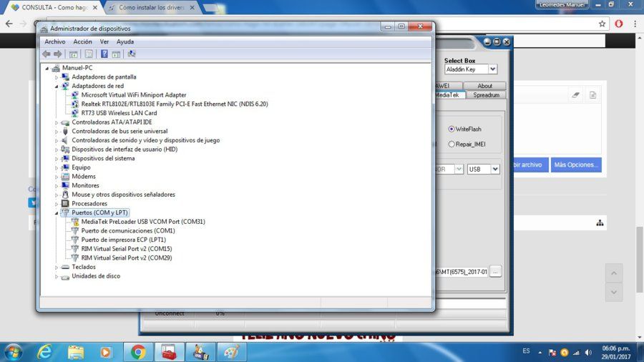Click the Opera extension icon in Chrome
Viewport: 644px width, 362px height.
(x=618, y=24)
